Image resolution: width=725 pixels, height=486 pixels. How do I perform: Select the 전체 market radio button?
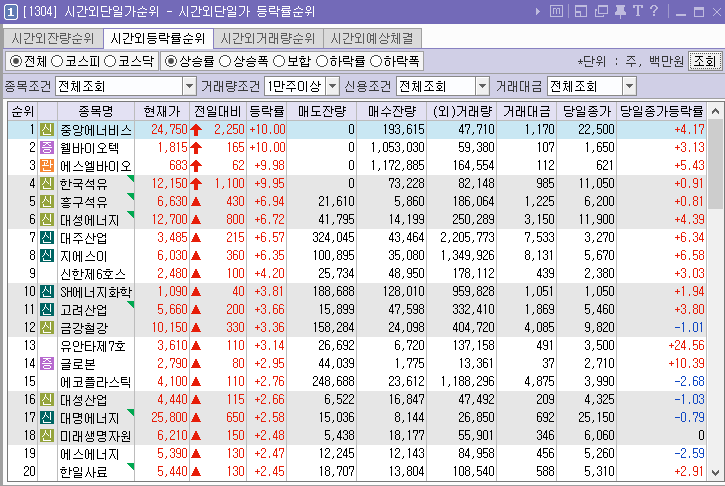[16, 61]
